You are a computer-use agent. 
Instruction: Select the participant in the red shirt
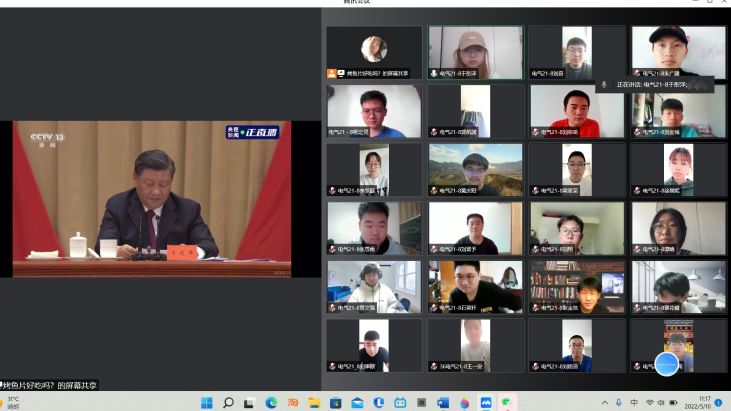tap(577, 111)
